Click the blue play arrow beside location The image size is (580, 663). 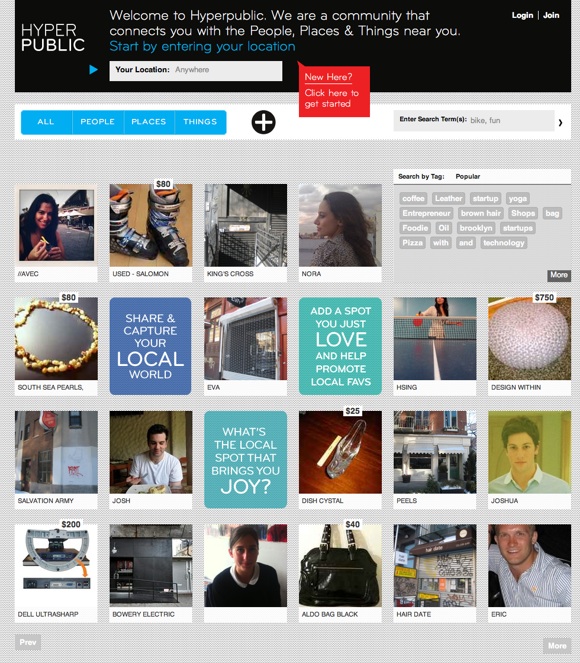(93, 70)
